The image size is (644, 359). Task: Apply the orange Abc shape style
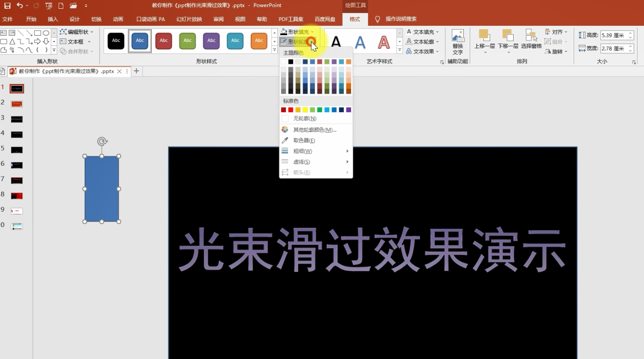point(259,41)
